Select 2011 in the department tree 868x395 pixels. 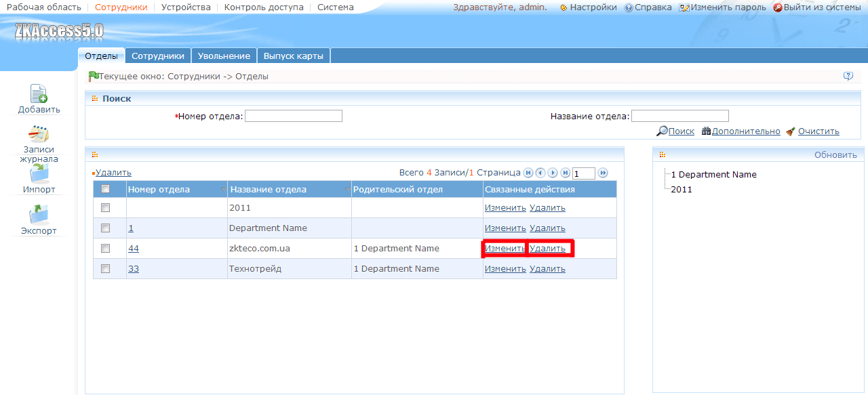(x=682, y=190)
